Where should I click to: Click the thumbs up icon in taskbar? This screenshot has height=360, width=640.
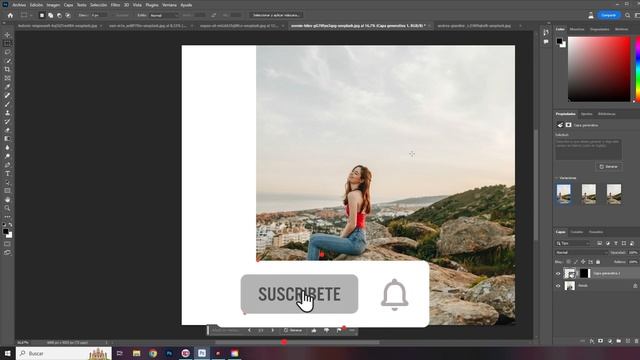[314, 330]
